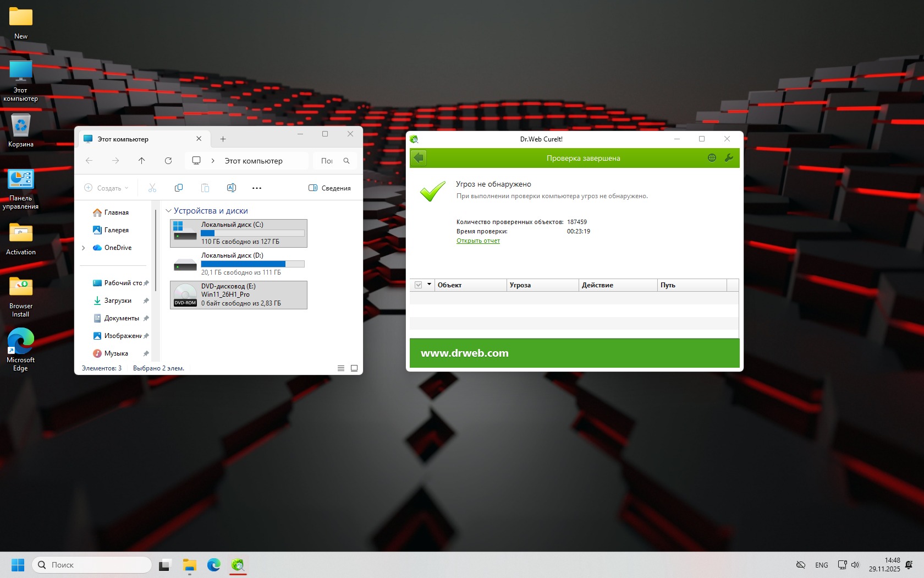This screenshot has height=578, width=924.
Task: Open the dropdown arrow beside threats checkbox
Action: [x=429, y=285]
